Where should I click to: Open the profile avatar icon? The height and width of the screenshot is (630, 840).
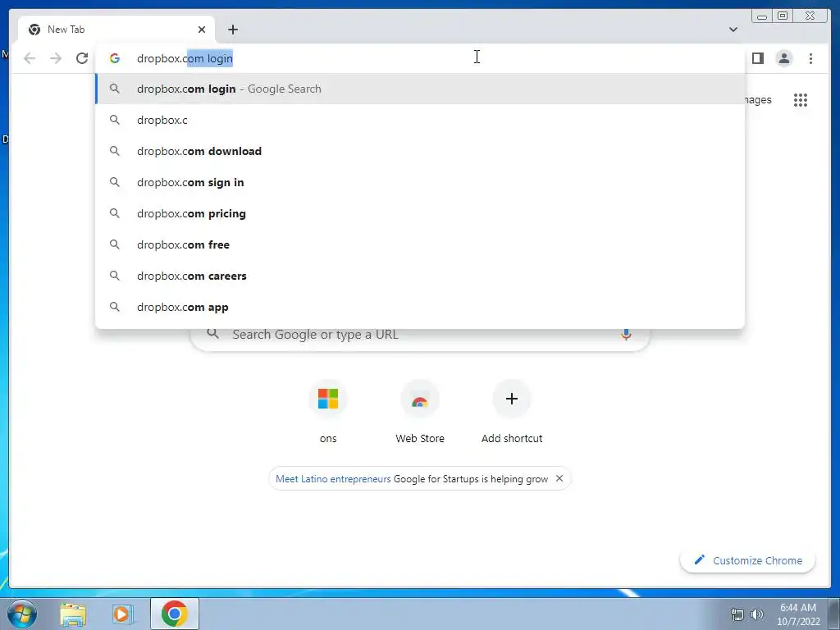click(x=783, y=58)
